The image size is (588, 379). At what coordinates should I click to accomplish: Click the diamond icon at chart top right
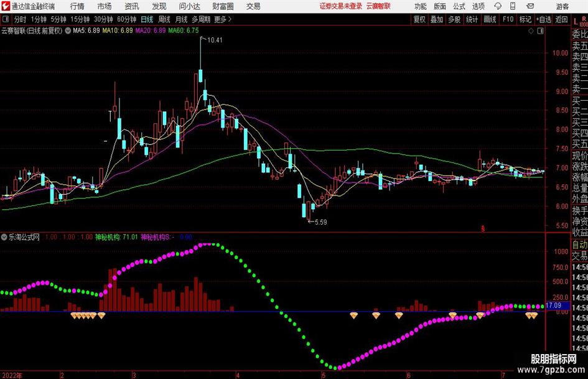[531, 31]
